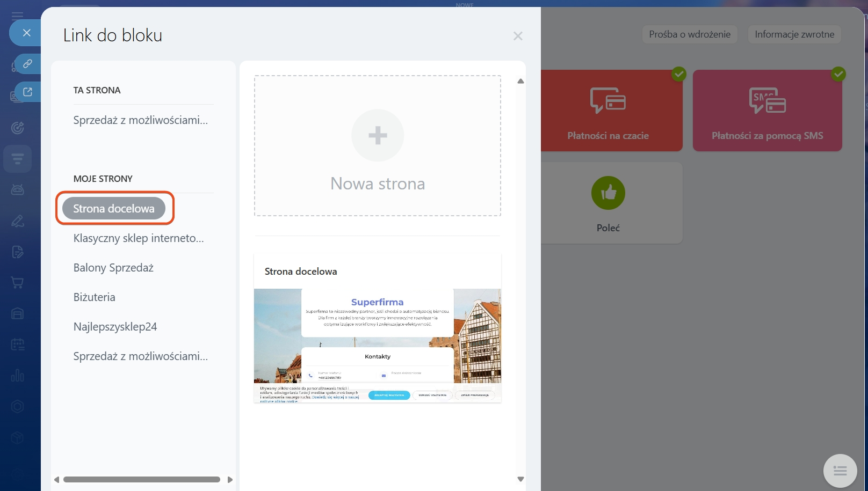Pick the Biżuteria page
Viewport: 868px width, 491px height.
click(x=95, y=297)
